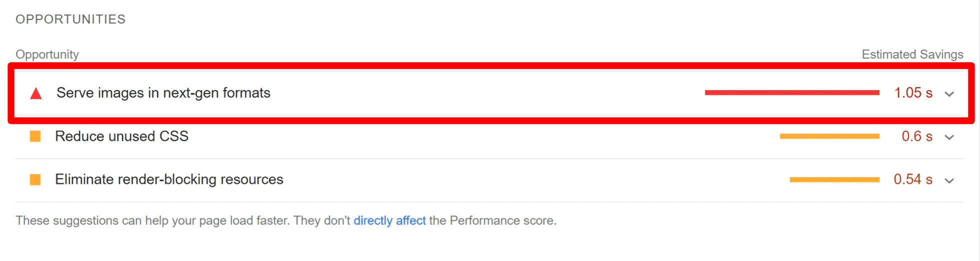Expand the Eliminate render-blocking resources chevron
This screenshot has height=261, width=980.
click(949, 181)
